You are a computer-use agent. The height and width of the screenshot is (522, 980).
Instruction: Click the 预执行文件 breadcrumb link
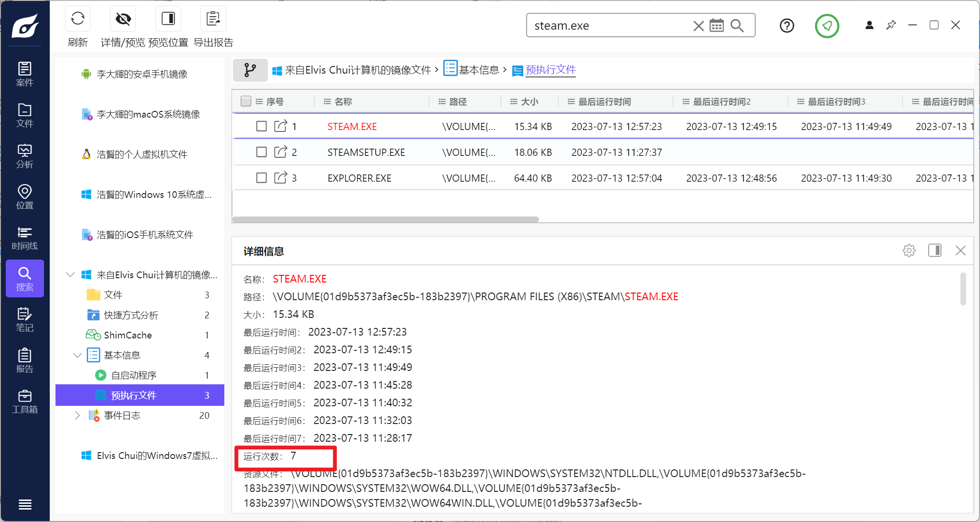(x=551, y=70)
